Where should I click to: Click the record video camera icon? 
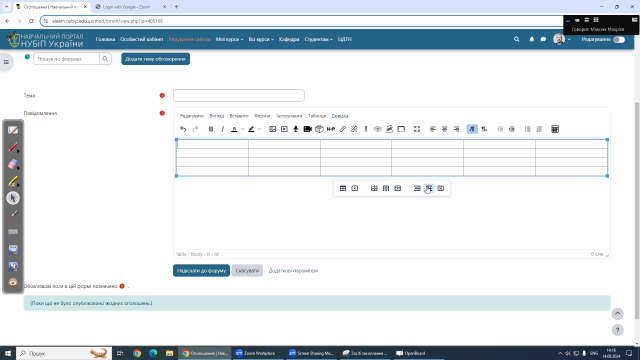[307, 129]
